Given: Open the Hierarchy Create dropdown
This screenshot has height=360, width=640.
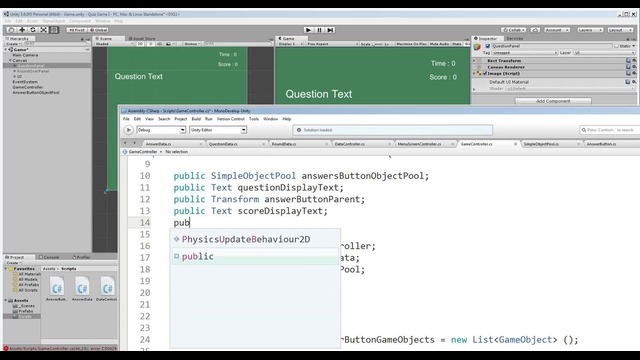Looking at the screenshot, I should [x=13, y=44].
